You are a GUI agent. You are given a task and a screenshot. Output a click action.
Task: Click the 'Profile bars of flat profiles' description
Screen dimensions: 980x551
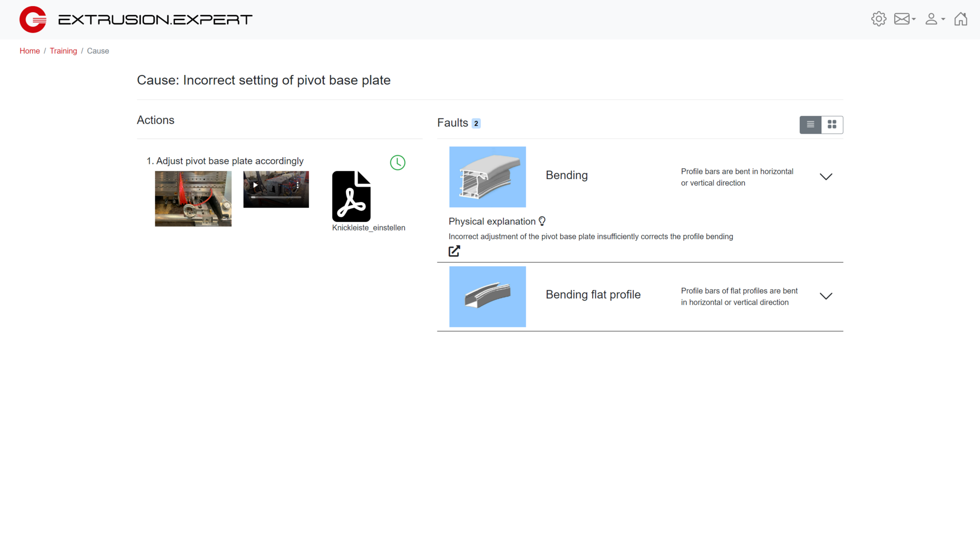tap(739, 296)
